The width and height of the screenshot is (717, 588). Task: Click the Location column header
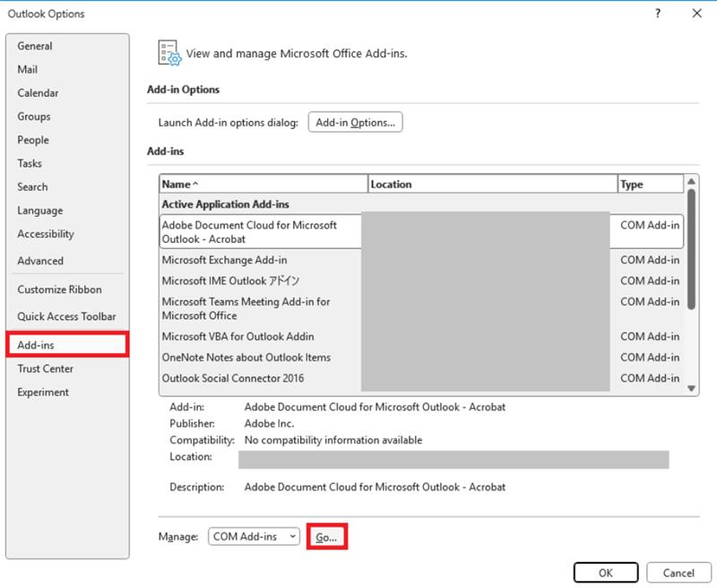(492, 185)
